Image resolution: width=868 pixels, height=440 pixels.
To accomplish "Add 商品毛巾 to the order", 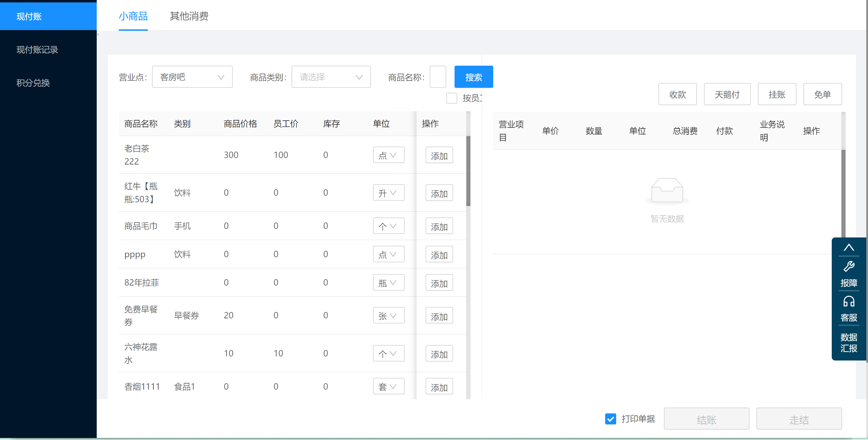I will [439, 226].
